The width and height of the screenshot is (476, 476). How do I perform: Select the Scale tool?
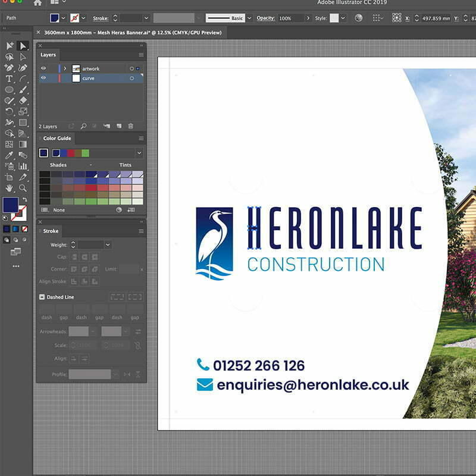click(23, 111)
